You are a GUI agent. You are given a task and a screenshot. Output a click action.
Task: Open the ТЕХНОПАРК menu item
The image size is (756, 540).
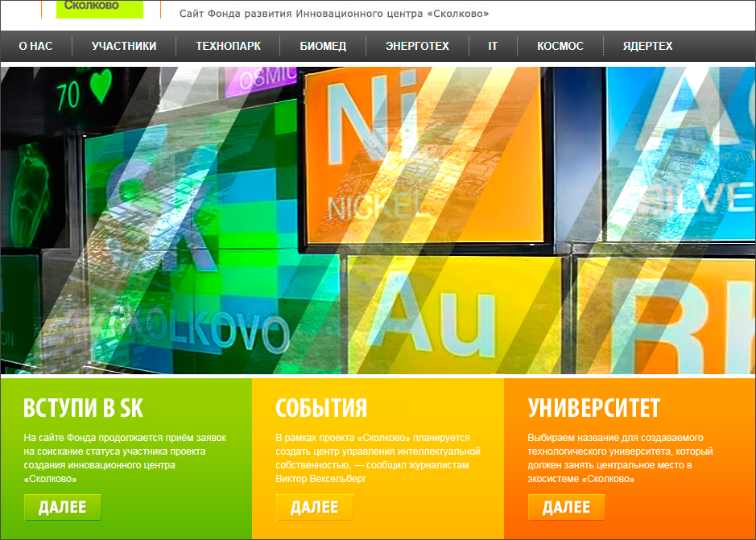[228, 47]
